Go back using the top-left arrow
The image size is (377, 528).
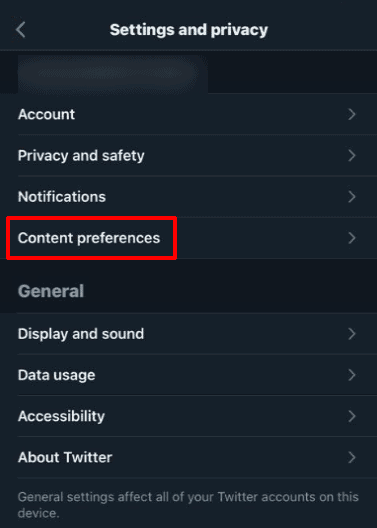(21, 30)
